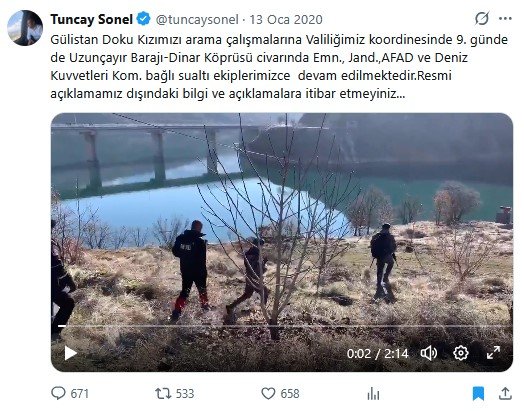This screenshot has width=524, height=411.
Task: Reply via the comment bubble icon
Action: click(x=58, y=393)
